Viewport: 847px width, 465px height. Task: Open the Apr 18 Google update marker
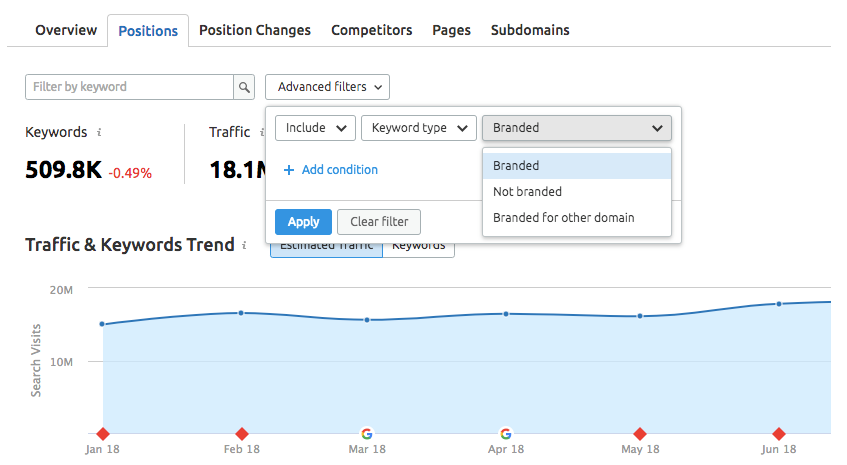pos(506,434)
